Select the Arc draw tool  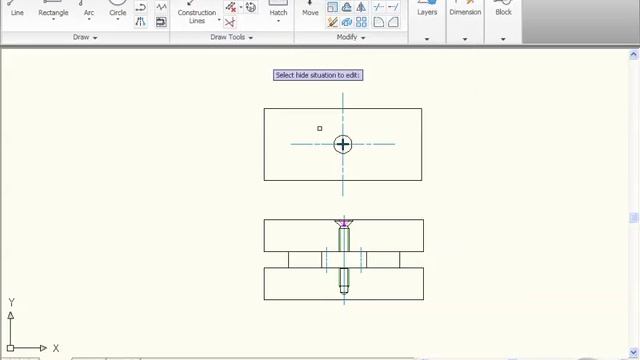click(89, 9)
